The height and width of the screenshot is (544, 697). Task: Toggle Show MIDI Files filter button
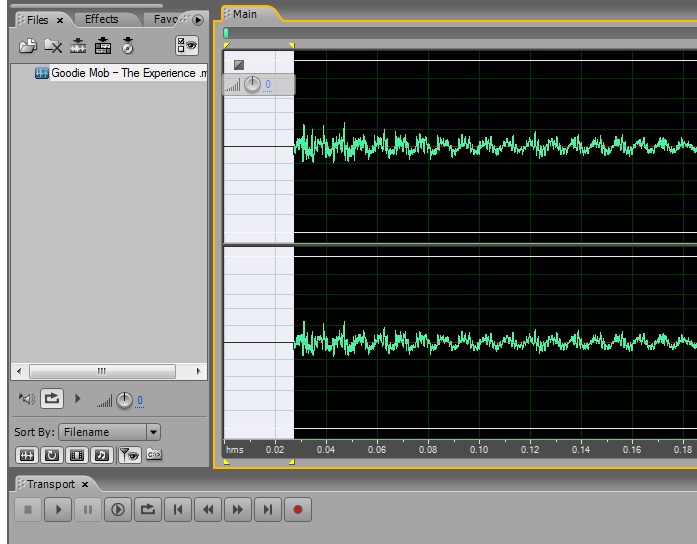[x=102, y=455]
